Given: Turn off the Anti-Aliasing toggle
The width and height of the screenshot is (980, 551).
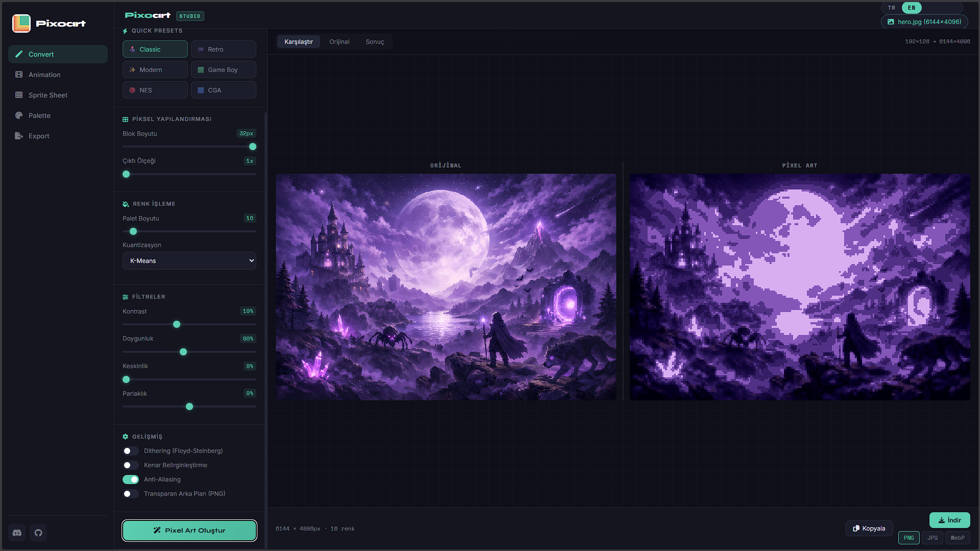Looking at the screenshot, I should pyautogui.click(x=131, y=480).
